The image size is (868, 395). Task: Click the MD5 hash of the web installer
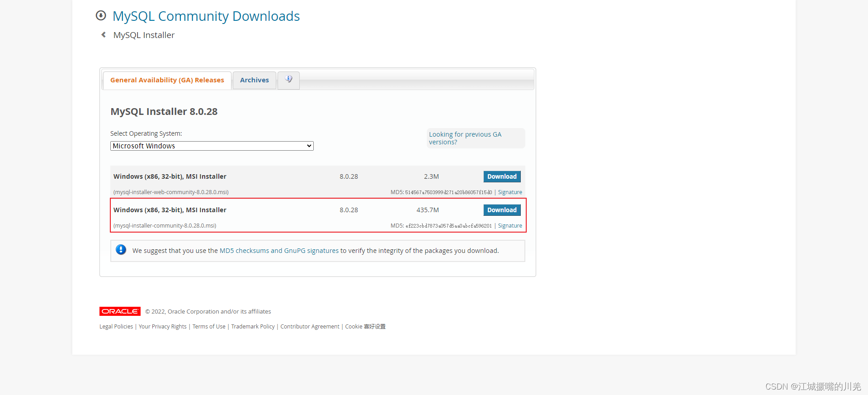(448, 192)
